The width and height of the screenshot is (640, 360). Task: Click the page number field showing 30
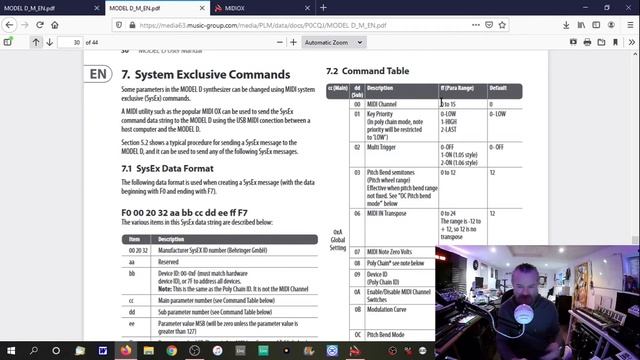point(70,42)
